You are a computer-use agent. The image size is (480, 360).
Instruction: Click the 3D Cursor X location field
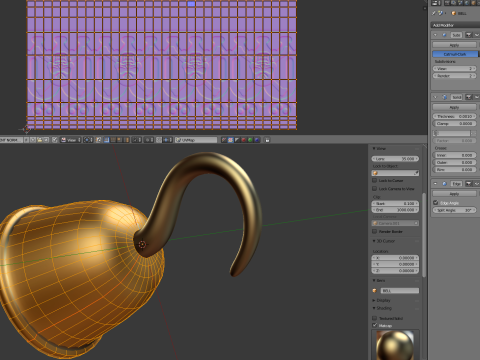pos(395,258)
